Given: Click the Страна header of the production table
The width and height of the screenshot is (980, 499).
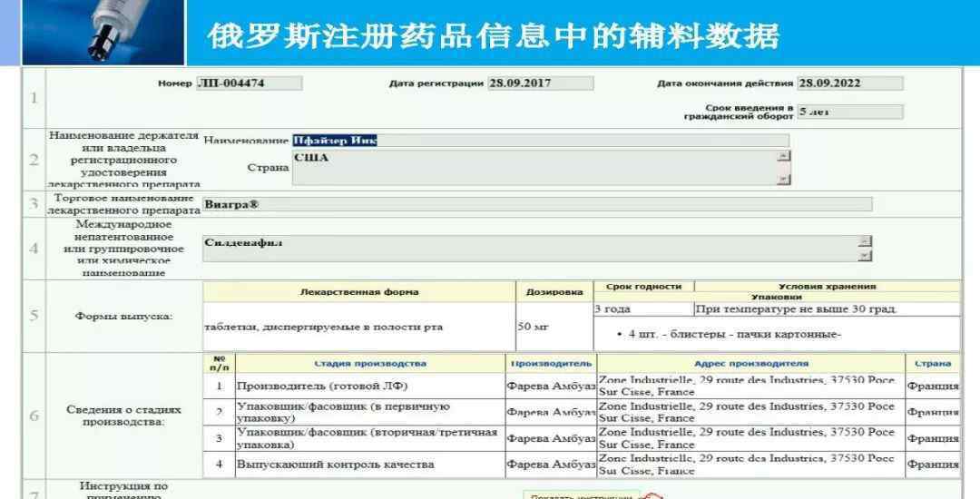Looking at the screenshot, I should coord(933,364).
